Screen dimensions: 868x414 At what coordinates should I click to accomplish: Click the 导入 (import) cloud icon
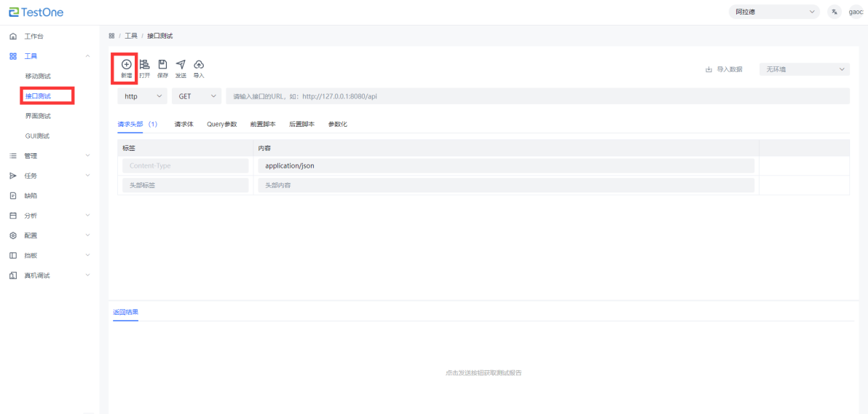coord(198,65)
